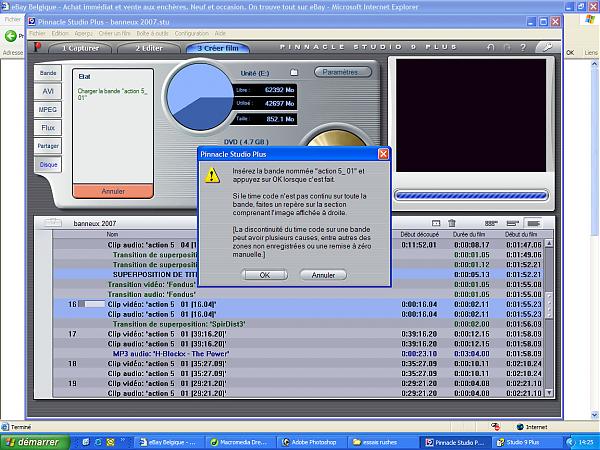Open the Boîte à outils menu
600x450 pixels.
(x=152, y=34)
